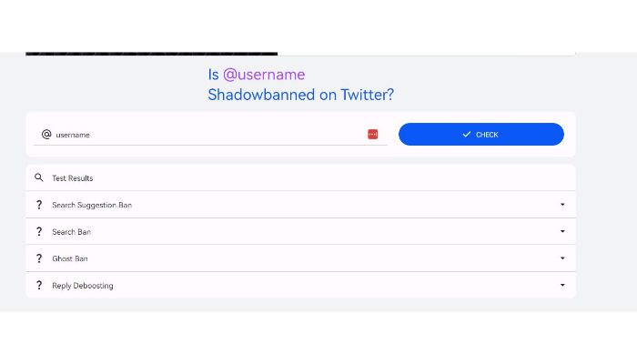Click the blue CHECK button

click(x=481, y=134)
